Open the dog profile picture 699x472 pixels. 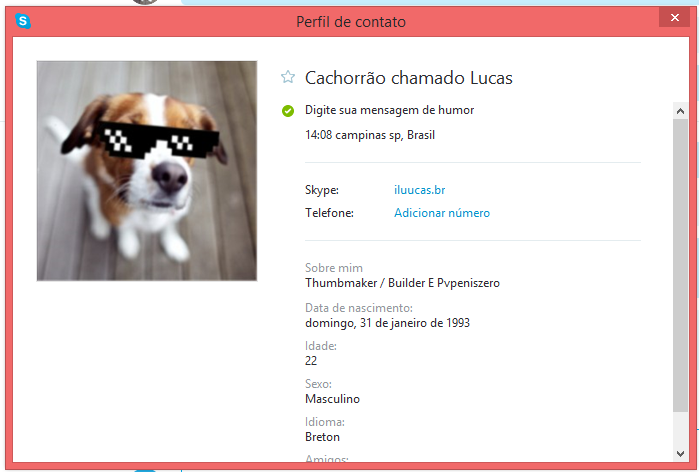147,171
